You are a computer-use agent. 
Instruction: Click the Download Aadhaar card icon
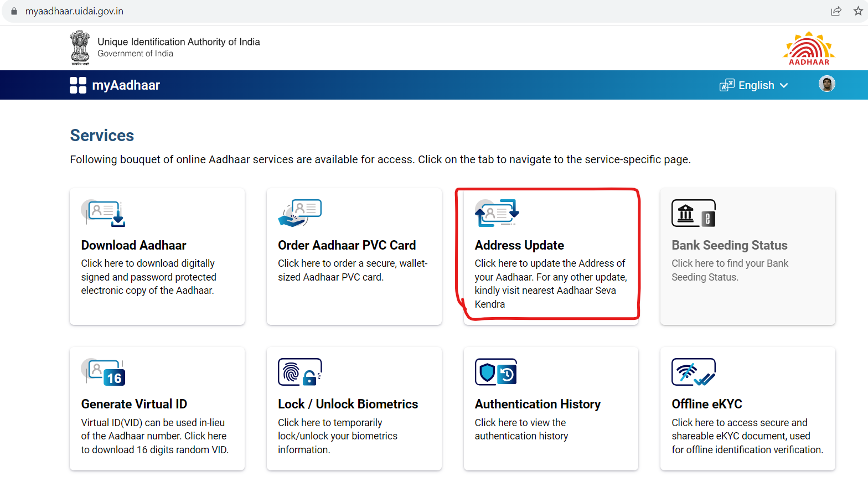pyautogui.click(x=103, y=213)
